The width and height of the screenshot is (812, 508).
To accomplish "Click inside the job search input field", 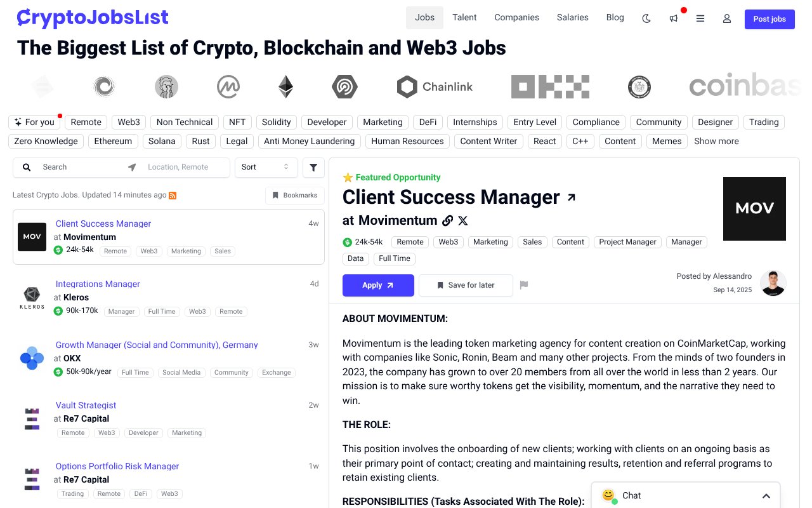I will pyautogui.click(x=76, y=167).
